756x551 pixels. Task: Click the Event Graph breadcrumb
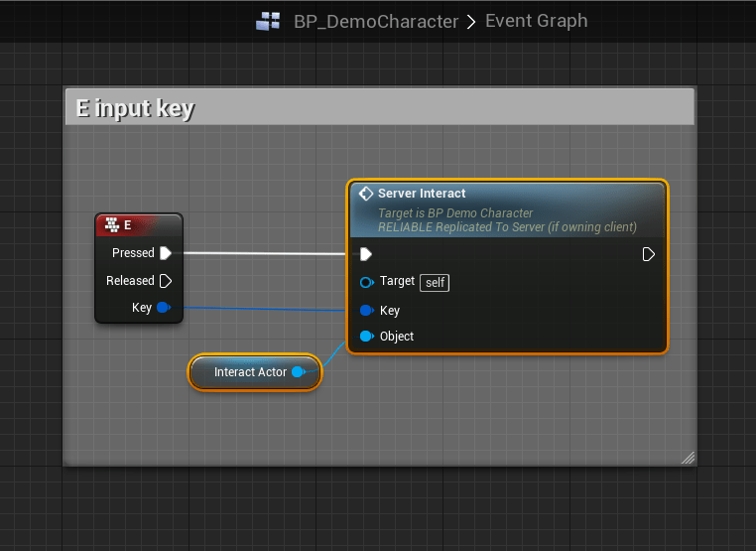[536, 21]
